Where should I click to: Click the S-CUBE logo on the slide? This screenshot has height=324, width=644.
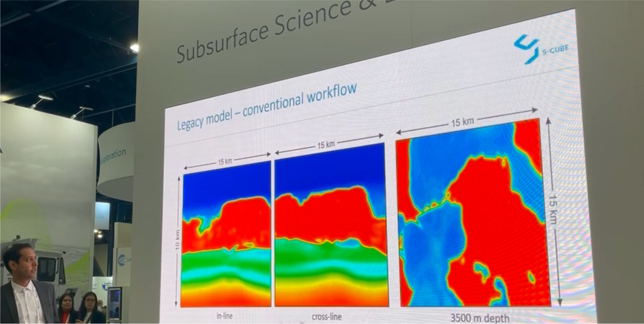coord(541,49)
